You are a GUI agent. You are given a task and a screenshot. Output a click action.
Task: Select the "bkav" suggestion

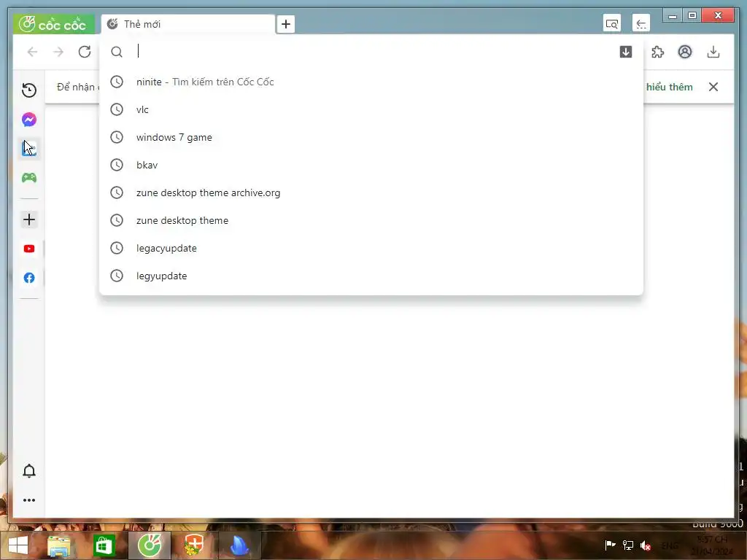click(371, 165)
